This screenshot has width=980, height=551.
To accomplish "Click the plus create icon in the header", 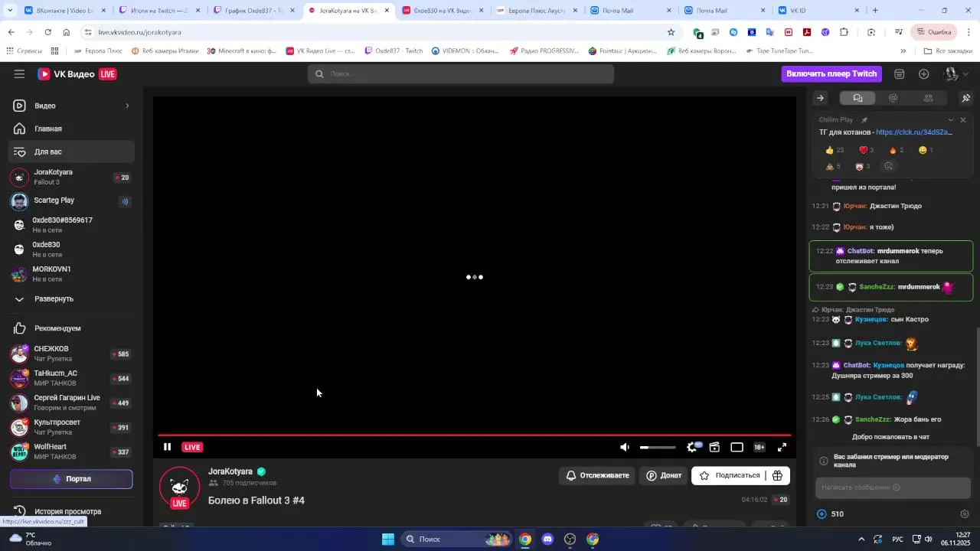I will click(x=924, y=74).
